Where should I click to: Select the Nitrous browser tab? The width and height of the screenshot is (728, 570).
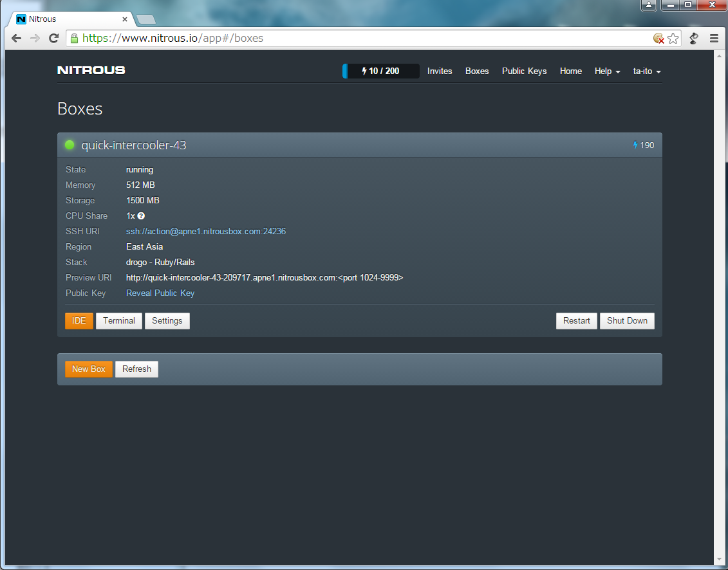point(72,19)
